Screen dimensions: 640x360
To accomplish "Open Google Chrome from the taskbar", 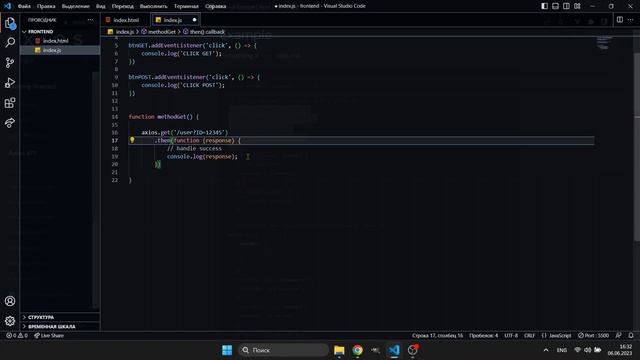I will [x=358, y=350].
